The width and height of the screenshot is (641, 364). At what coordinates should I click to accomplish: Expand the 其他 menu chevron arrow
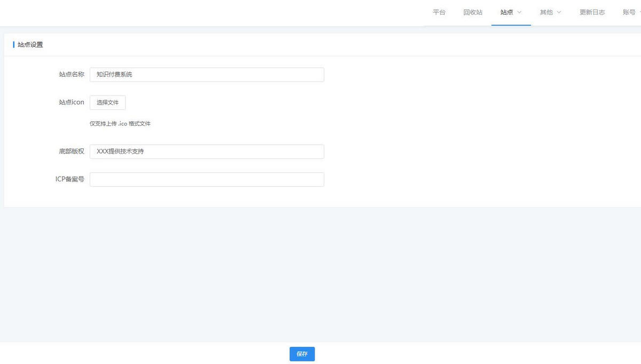[559, 12]
